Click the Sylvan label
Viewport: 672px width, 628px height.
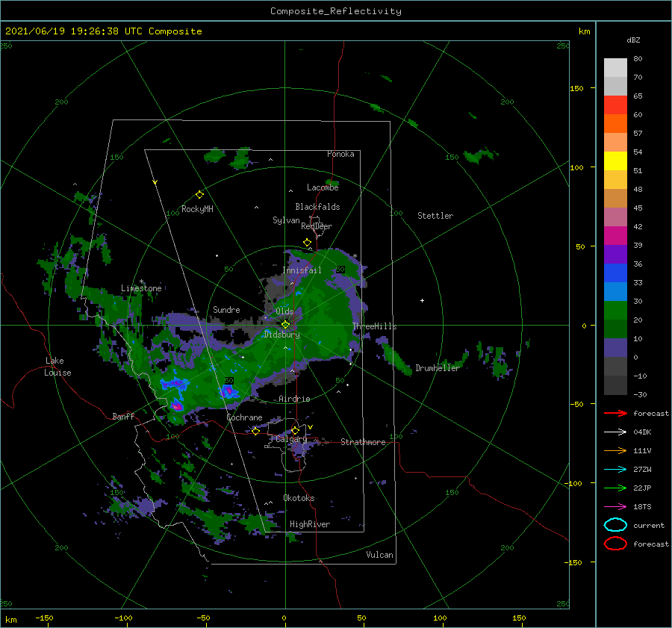286,220
